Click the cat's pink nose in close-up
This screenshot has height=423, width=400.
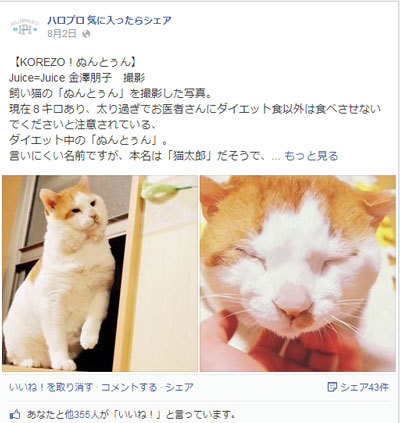(292, 301)
